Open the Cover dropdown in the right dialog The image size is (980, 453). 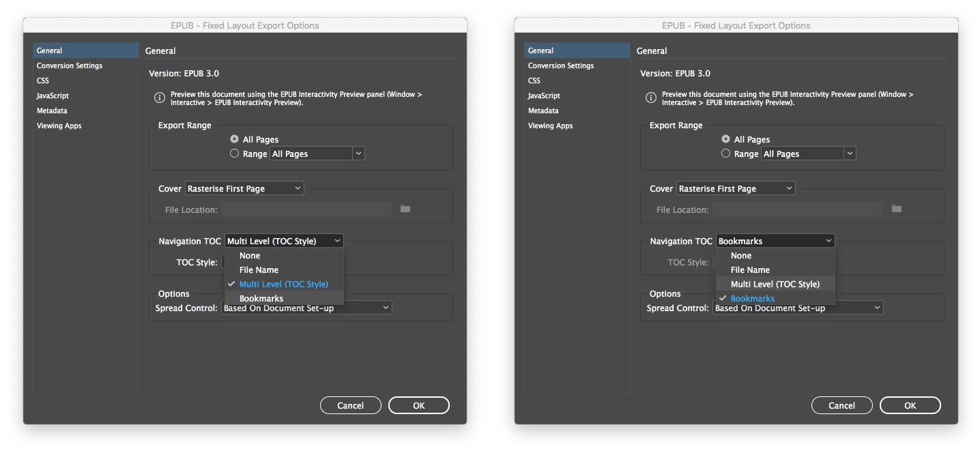click(735, 188)
